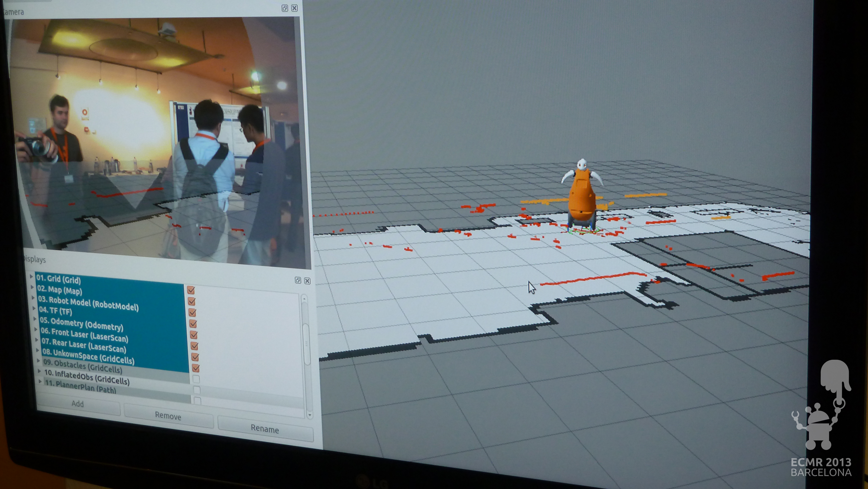Float the Camera panel with its undock icon
The width and height of the screenshot is (868, 489).
[x=285, y=8]
